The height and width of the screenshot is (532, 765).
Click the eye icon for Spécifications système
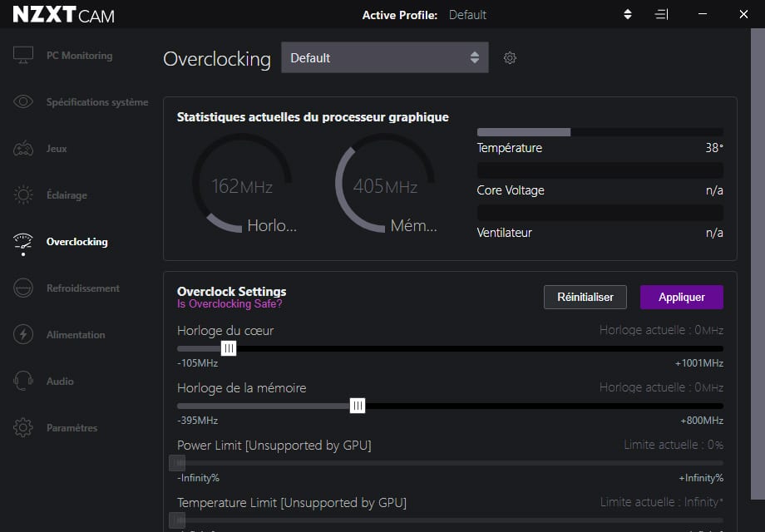(23, 101)
